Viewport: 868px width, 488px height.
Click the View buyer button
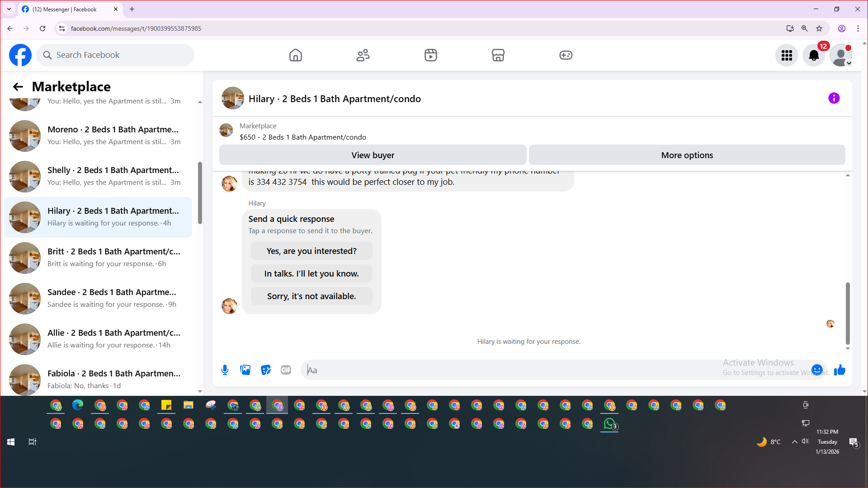click(373, 155)
